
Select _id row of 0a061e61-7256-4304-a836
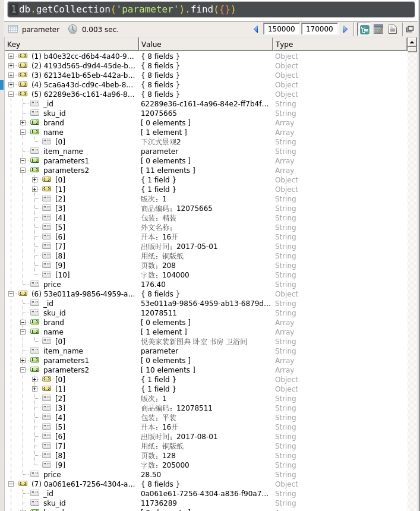pyautogui.click(x=206, y=493)
